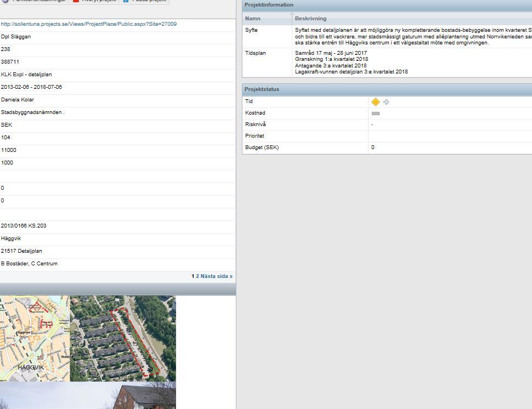Select the value '388711'

pyautogui.click(x=10, y=62)
